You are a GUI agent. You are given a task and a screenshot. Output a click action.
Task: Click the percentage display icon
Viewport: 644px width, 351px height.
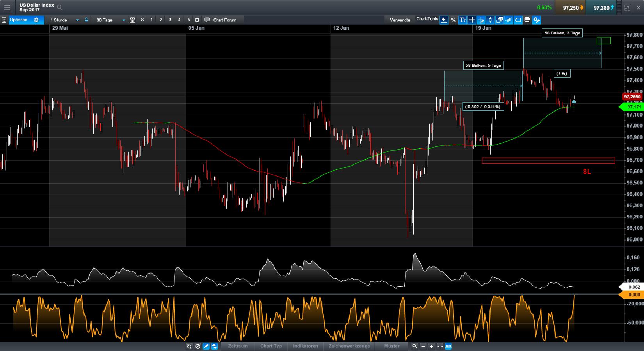pyautogui.click(x=453, y=20)
